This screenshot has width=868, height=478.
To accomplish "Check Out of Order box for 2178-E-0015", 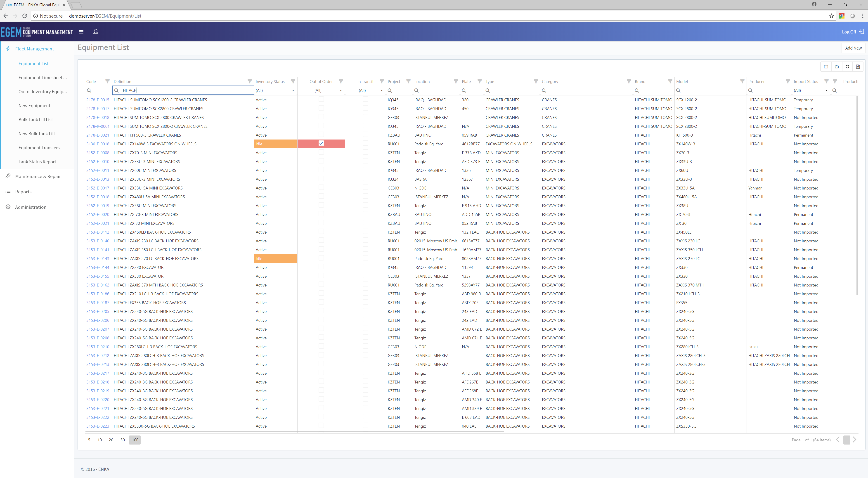I will click(x=321, y=99).
